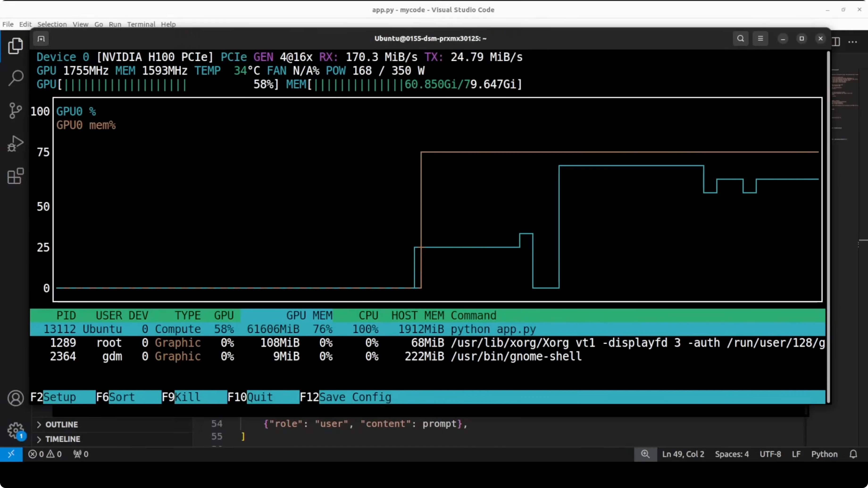Open the Selection menu
Image resolution: width=868 pixels, height=488 pixels.
click(52, 24)
